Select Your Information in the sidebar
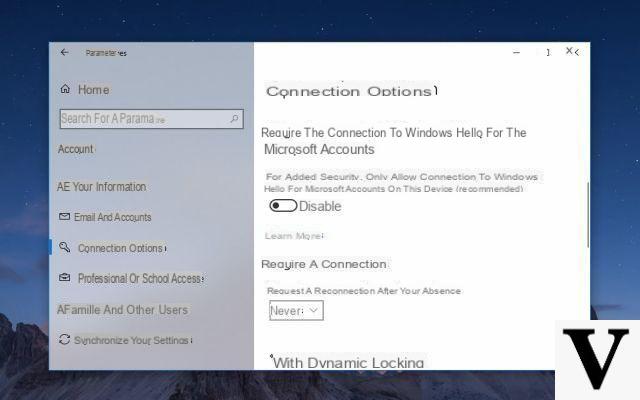Screen dimensions: 640x400 pyautogui.click(x=102, y=187)
